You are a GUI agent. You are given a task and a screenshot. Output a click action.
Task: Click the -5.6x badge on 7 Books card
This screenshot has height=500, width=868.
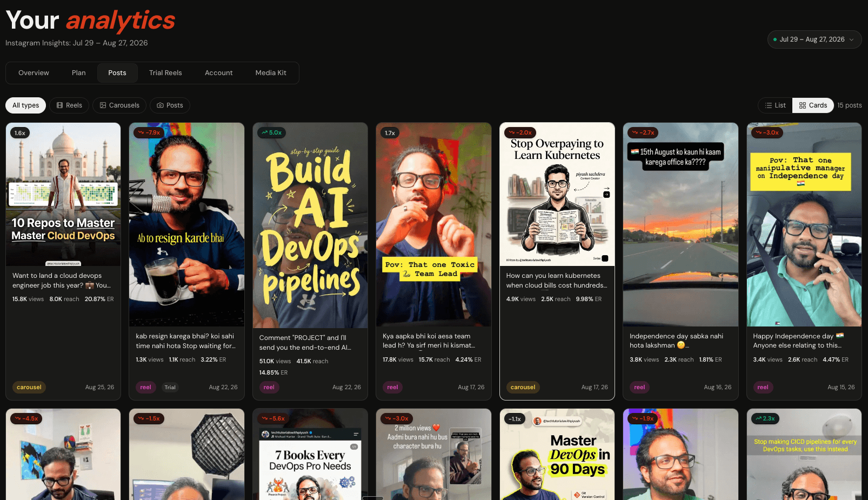point(273,418)
